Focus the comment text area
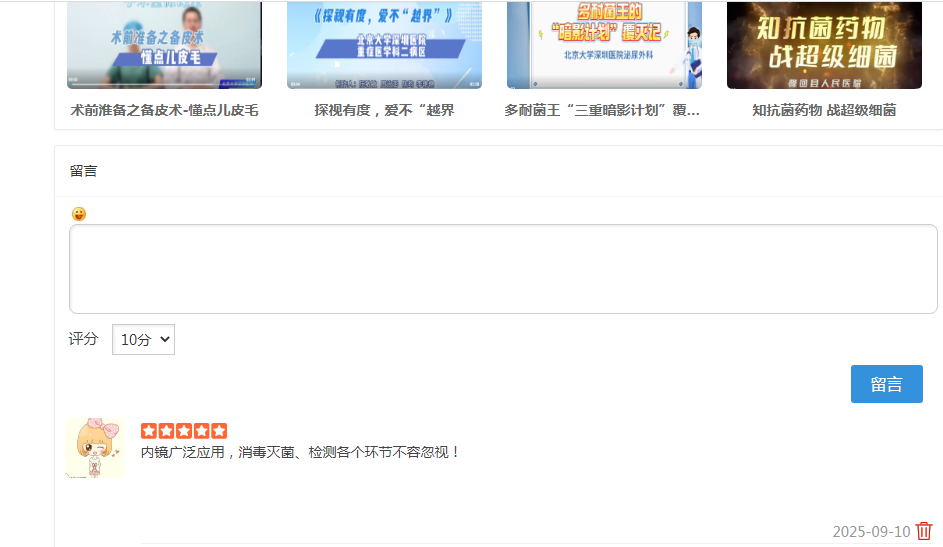 pos(503,269)
